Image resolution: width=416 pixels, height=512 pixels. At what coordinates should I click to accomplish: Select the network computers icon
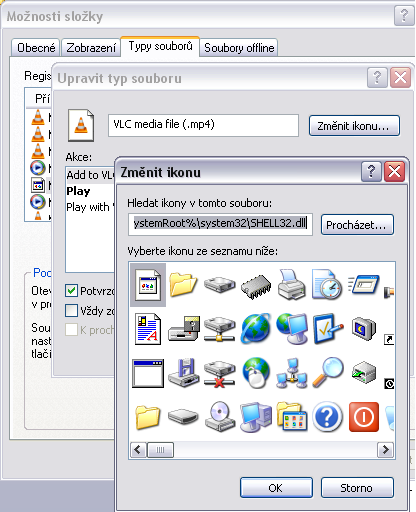coord(292,373)
